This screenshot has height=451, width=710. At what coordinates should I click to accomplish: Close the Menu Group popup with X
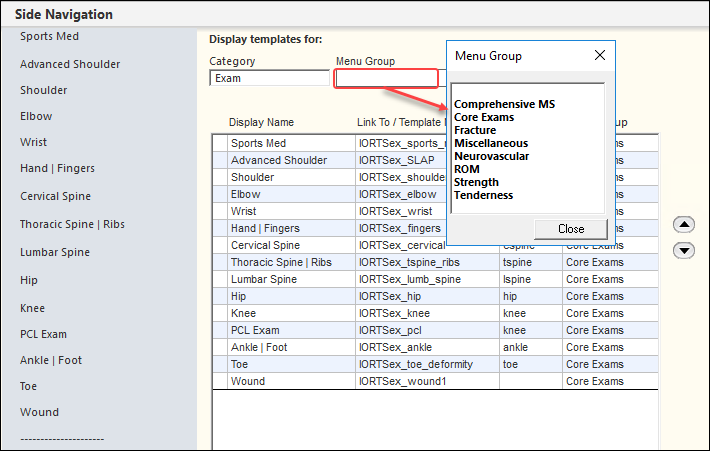point(600,55)
